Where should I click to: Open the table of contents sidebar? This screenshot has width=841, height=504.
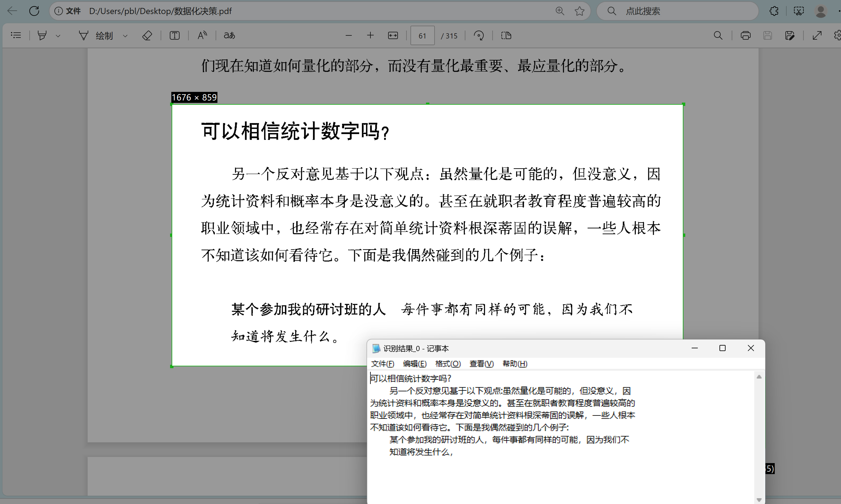(x=16, y=35)
